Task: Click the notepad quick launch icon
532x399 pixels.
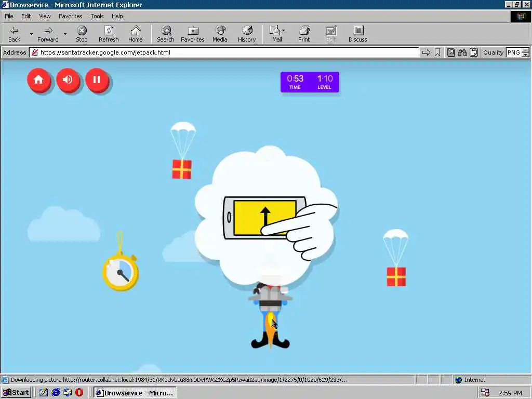Action: 43,393
